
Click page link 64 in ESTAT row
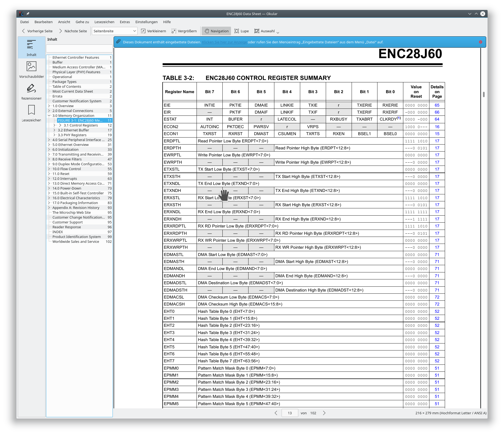tap(437, 119)
